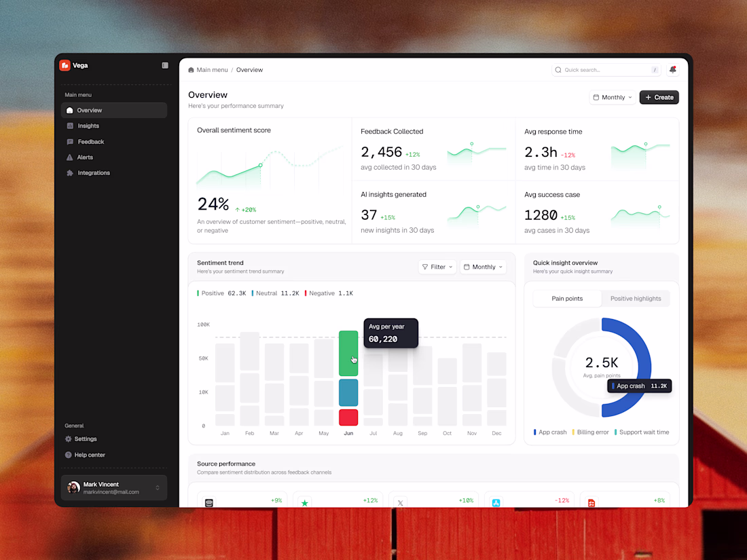Click the Overall sentiment score chart
Screen dimensions: 747x560
[270, 167]
